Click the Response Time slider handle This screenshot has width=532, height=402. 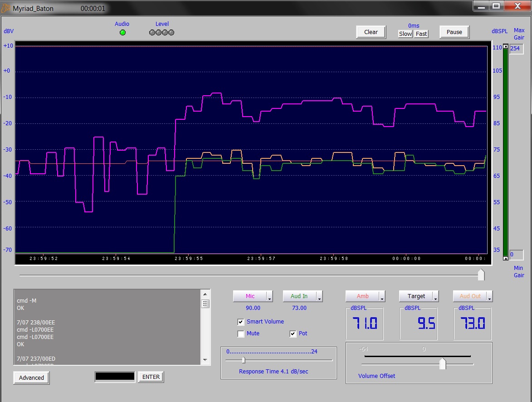point(243,360)
